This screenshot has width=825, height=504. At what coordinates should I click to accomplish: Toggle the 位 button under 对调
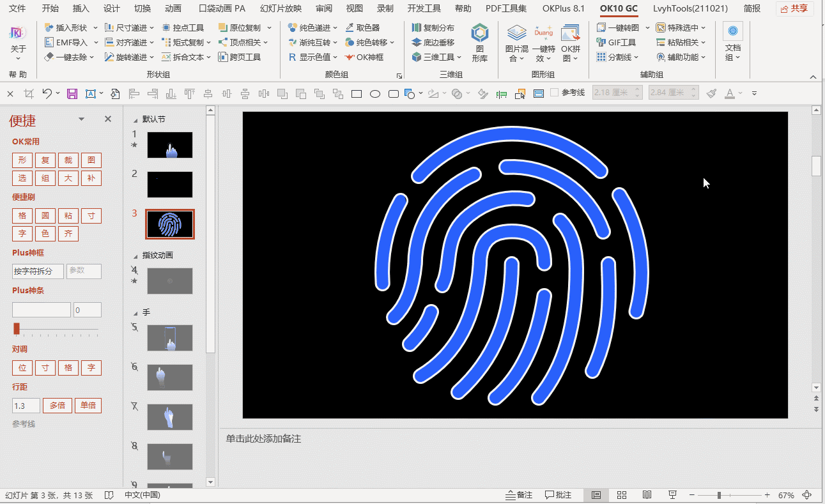coord(22,368)
